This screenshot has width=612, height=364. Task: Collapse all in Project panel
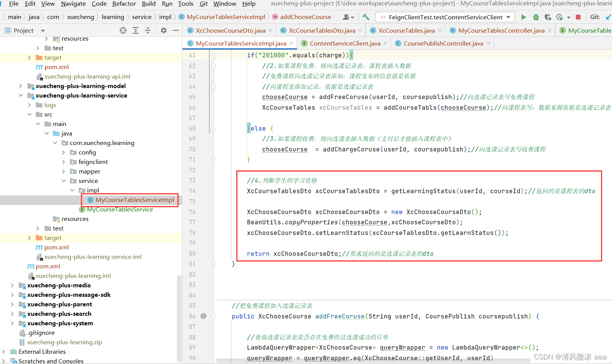[148, 30]
